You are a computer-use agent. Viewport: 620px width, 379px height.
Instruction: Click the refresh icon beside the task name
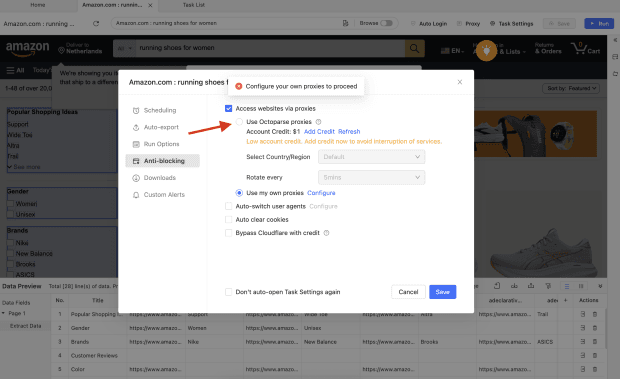[x=96, y=24]
